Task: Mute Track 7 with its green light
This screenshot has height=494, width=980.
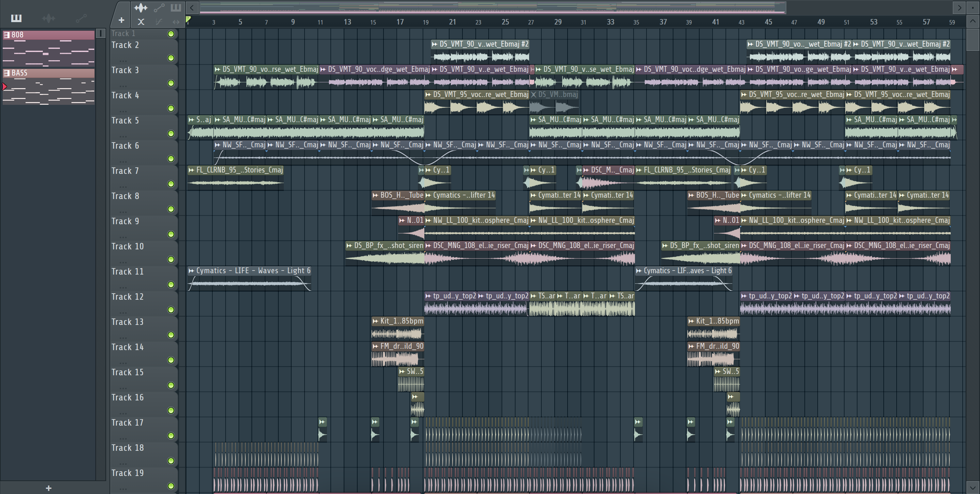Action: coord(171,184)
